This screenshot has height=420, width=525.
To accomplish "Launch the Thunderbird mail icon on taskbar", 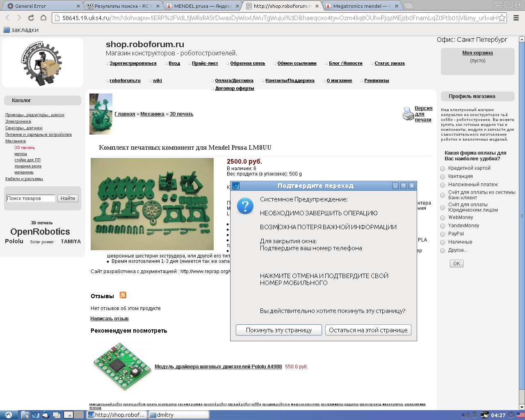I will click(46, 415).
